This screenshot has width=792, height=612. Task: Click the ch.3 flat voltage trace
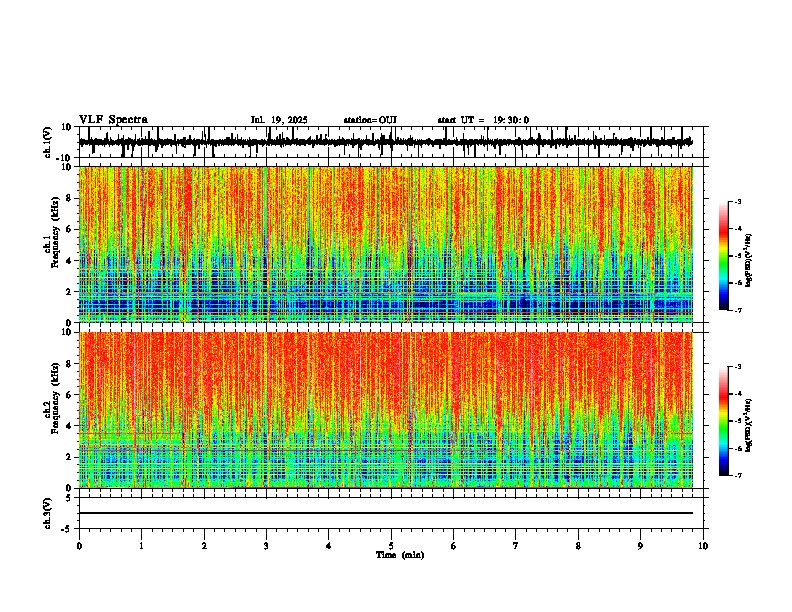[x=386, y=513]
